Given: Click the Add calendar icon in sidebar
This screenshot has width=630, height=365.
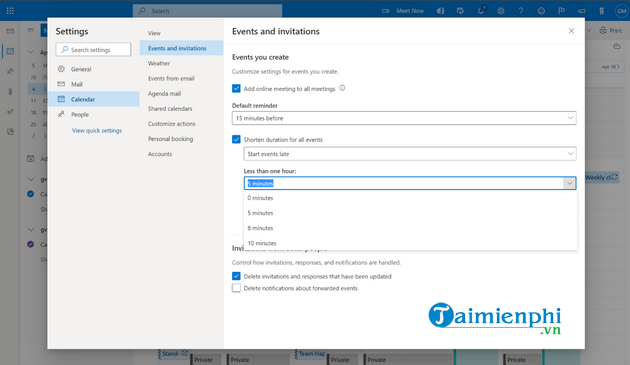Looking at the screenshot, I should click(31, 158).
